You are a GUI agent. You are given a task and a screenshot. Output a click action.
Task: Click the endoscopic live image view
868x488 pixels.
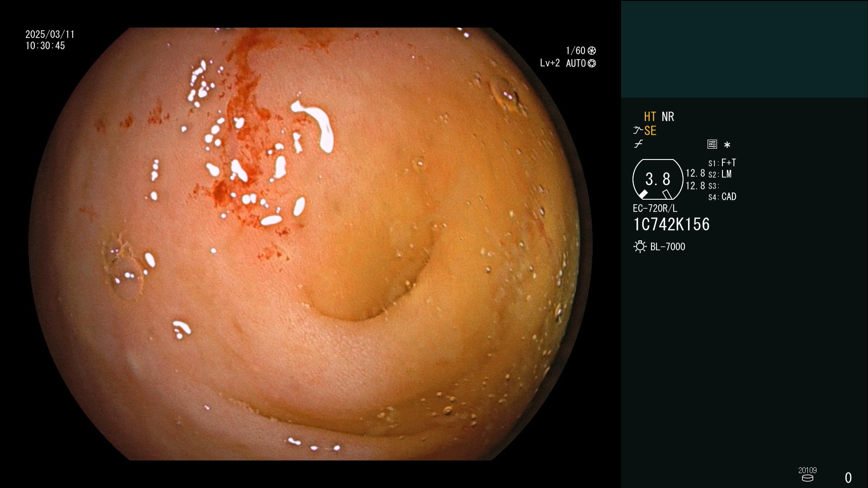click(x=310, y=244)
